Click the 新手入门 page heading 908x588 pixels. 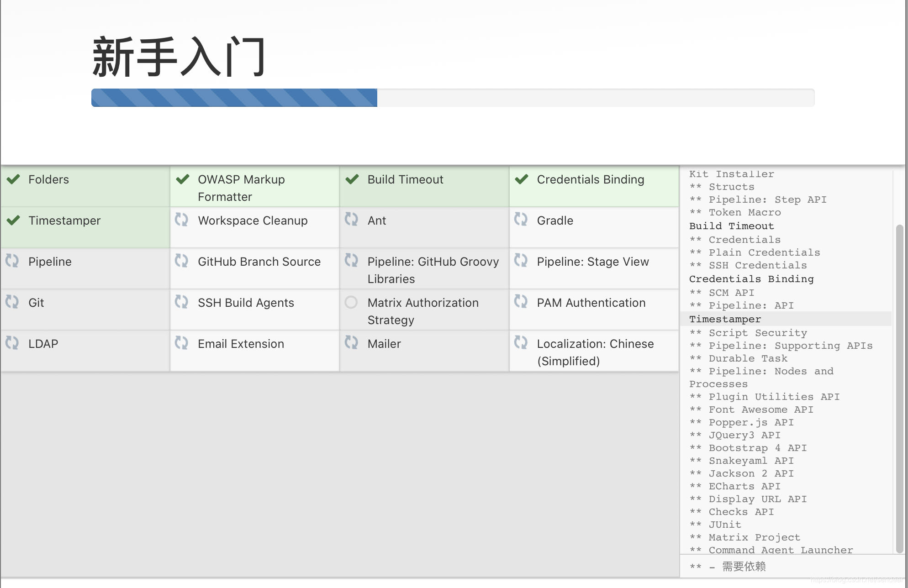click(179, 57)
